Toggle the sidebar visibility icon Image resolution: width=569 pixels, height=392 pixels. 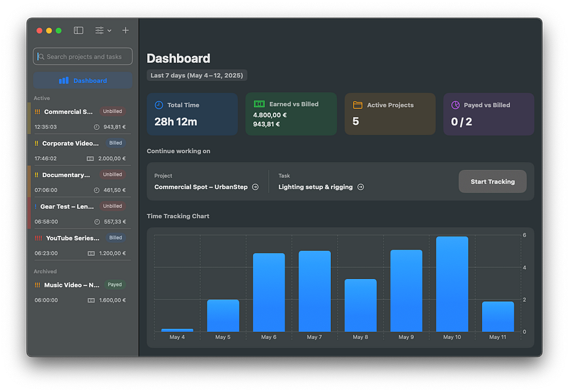click(x=78, y=31)
